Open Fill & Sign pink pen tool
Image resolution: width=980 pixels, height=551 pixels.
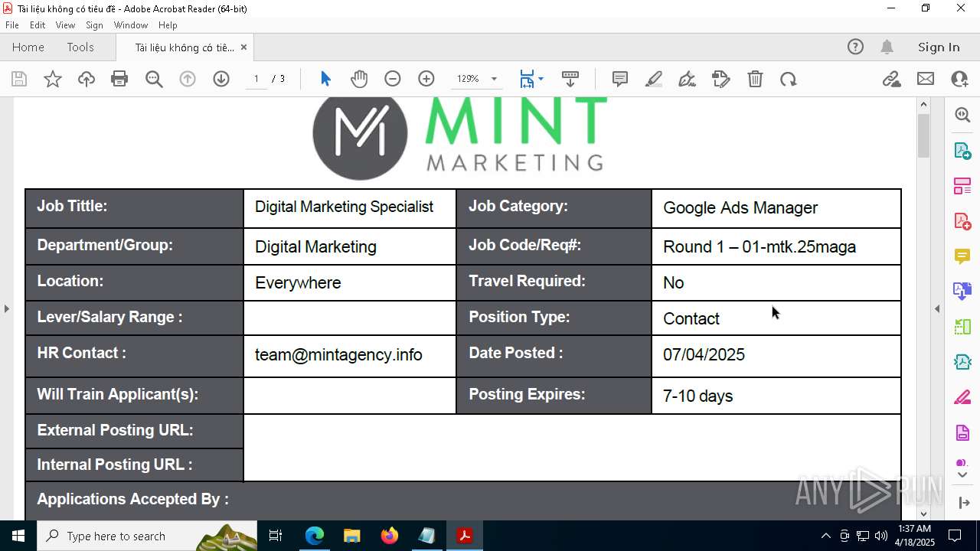(x=962, y=397)
